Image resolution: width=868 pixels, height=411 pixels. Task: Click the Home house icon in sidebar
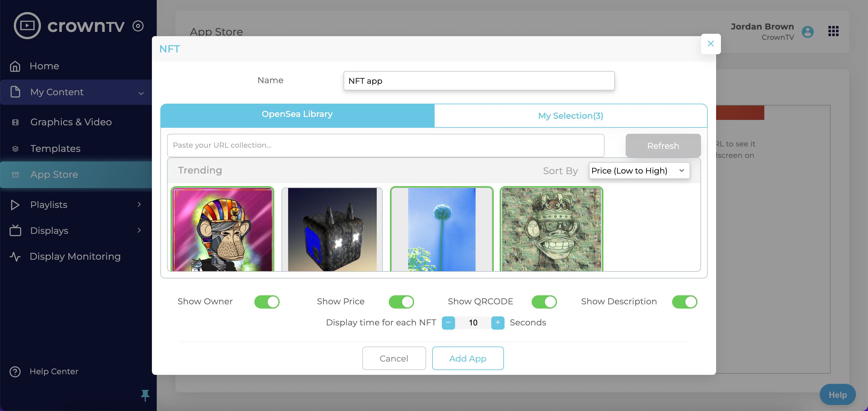[x=15, y=66]
